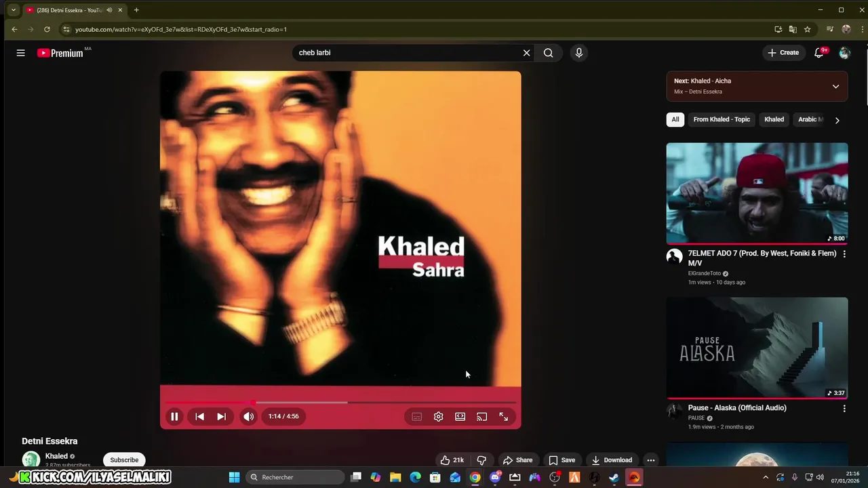Open the Khaled channel name link
868x488 pixels.
(56, 456)
